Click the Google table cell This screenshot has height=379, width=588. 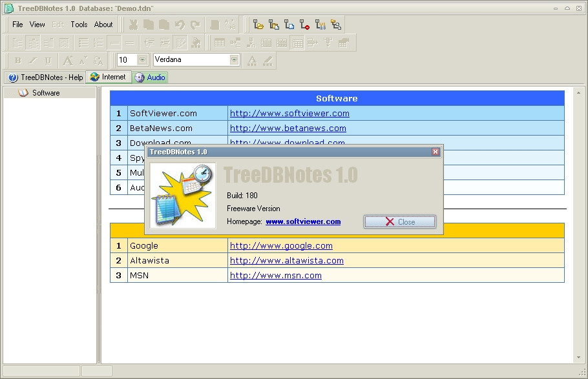tap(178, 245)
